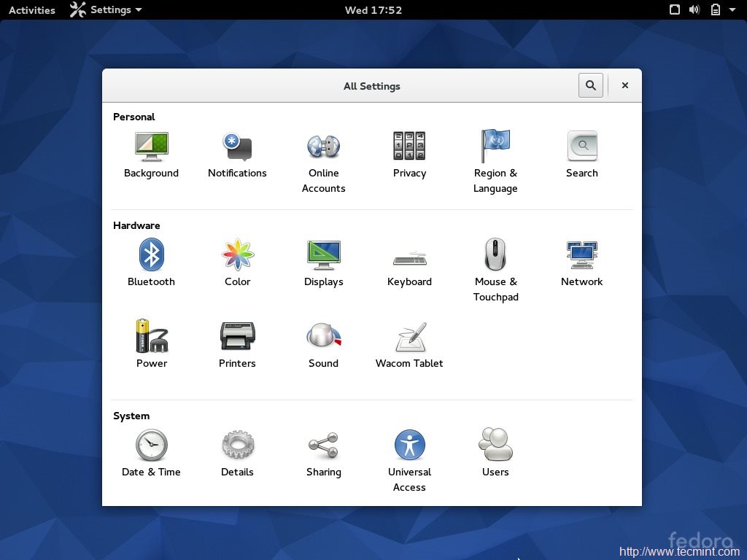
Task: Open Users settings
Action: tap(495, 444)
